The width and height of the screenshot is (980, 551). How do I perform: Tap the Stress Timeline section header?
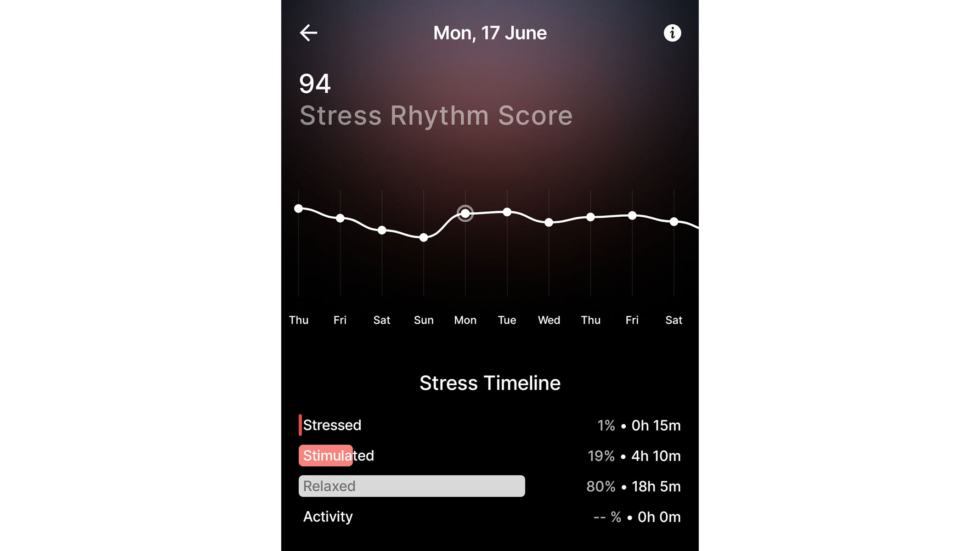pyautogui.click(x=489, y=382)
